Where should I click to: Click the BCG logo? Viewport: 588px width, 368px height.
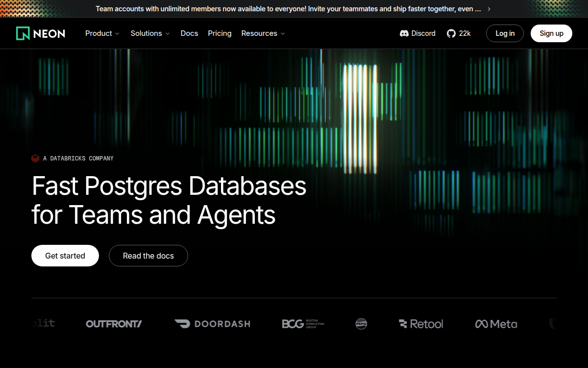[x=303, y=324]
